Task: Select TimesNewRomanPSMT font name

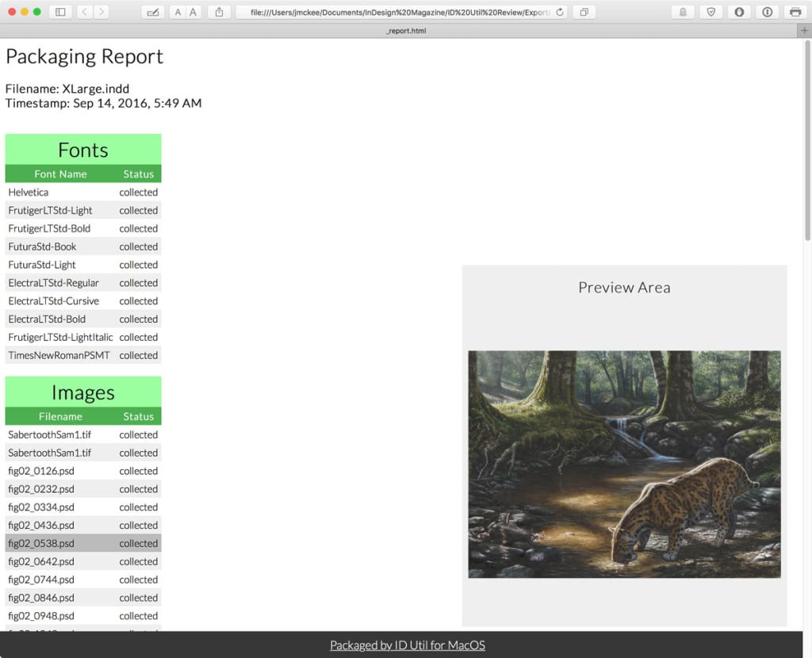Action: pyautogui.click(x=59, y=355)
